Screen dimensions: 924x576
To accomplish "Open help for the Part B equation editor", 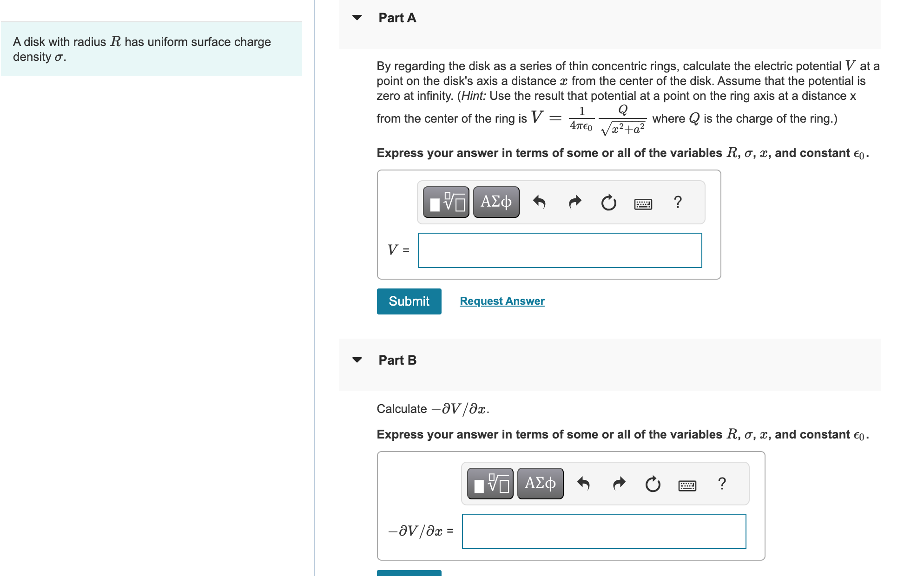I will 722,483.
